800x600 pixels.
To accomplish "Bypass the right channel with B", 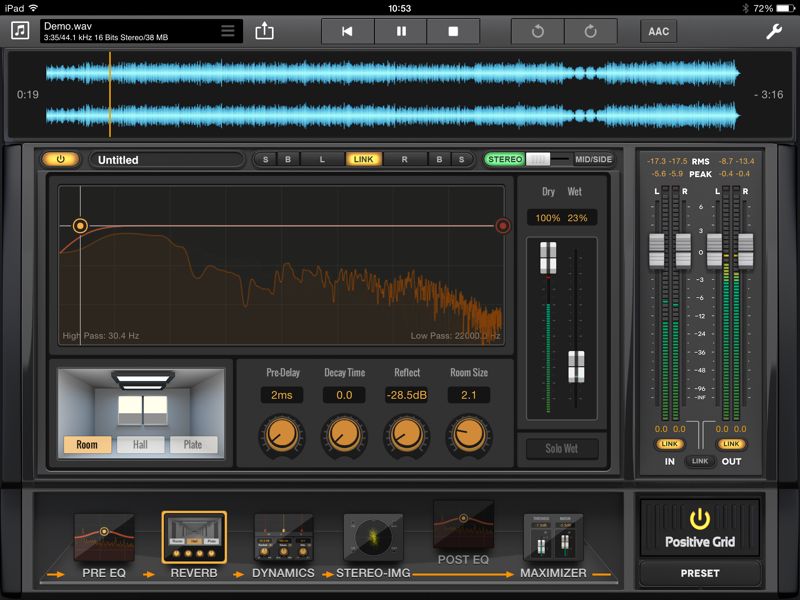I will pos(439,159).
